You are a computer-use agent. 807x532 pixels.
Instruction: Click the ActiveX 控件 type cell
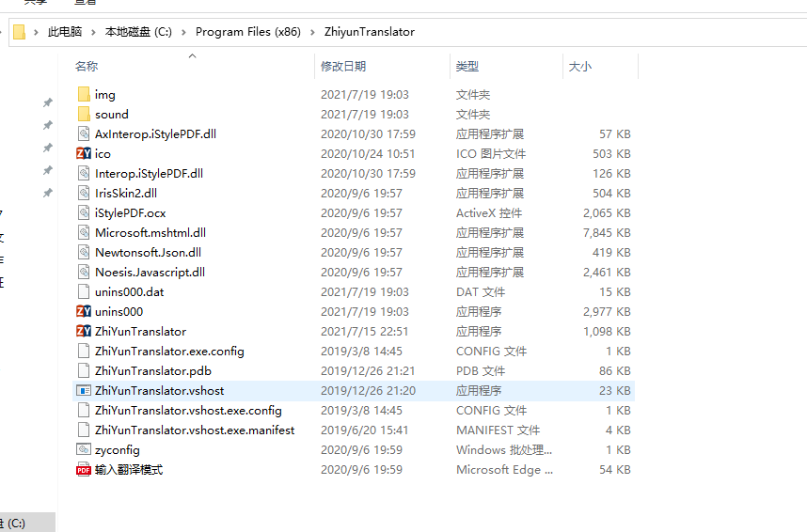point(489,213)
